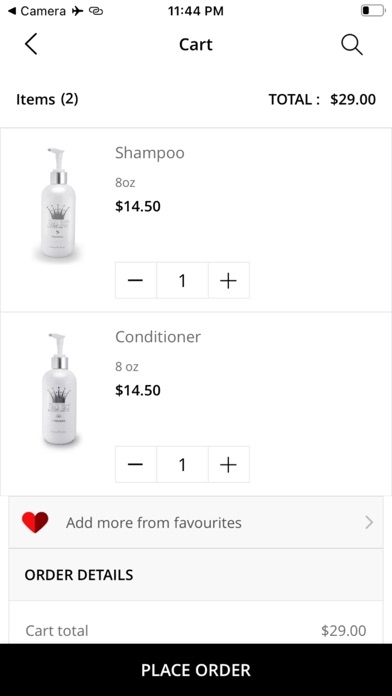Screen dimensions: 392x696
Task: Open the Shampoo product image
Action: click(x=58, y=203)
